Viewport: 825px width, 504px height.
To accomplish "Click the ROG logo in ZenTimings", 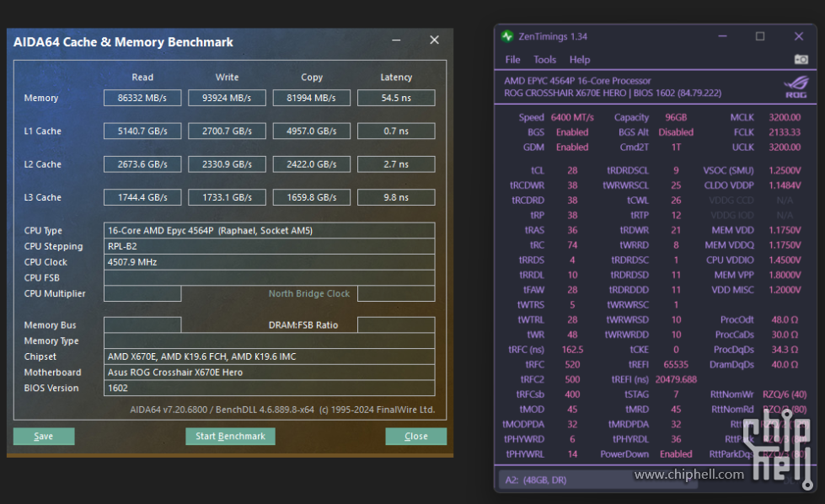I will pos(796,88).
